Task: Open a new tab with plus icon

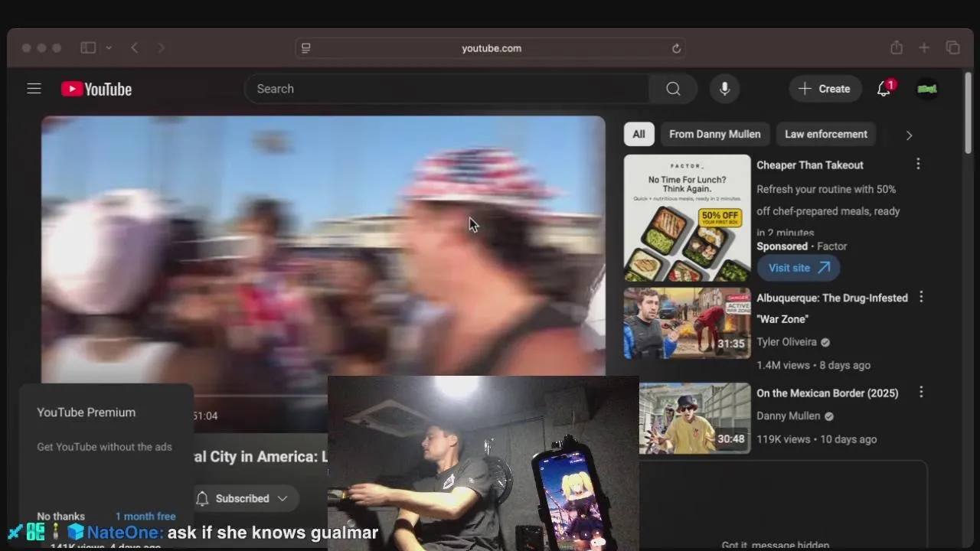Action: pos(924,47)
